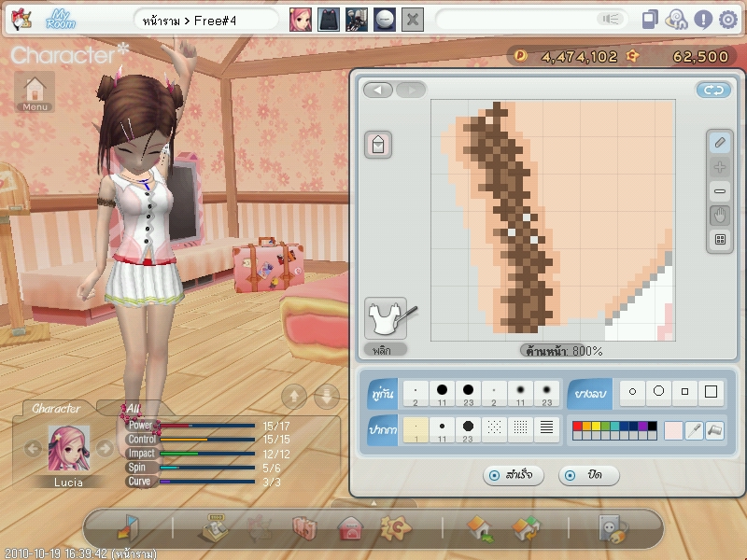Open the settings gear icon top right

tap(728, 20)
